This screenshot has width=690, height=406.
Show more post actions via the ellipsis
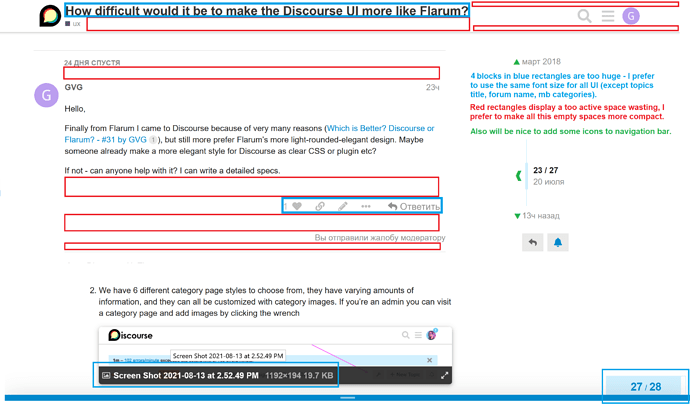click(366, 206)
